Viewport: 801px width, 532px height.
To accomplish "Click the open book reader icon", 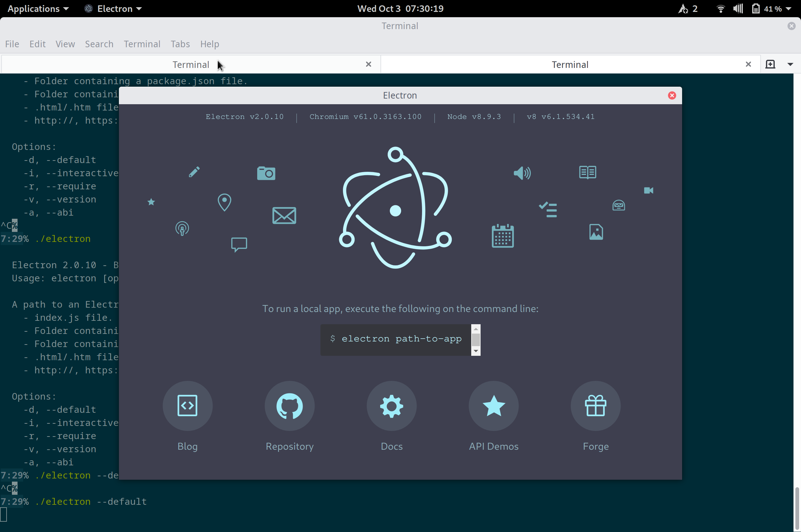I will pos(588,172).
